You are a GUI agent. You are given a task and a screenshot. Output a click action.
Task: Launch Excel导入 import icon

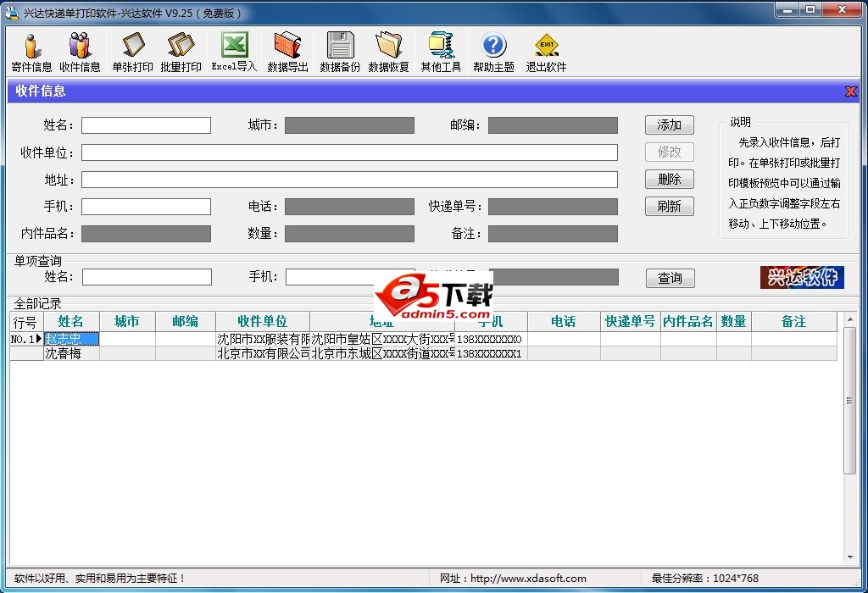coord(234,52)
